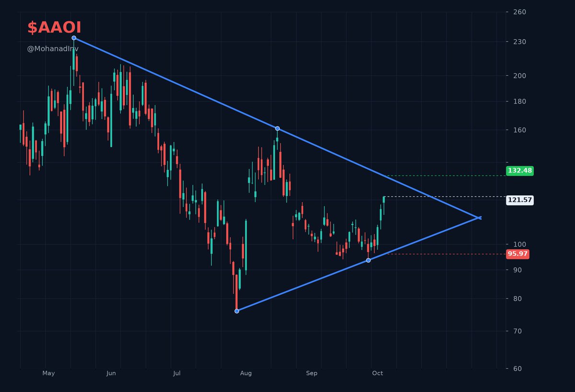Click the Jul label on time axis
The image size is (575, 392).
(x=177, y=373)
